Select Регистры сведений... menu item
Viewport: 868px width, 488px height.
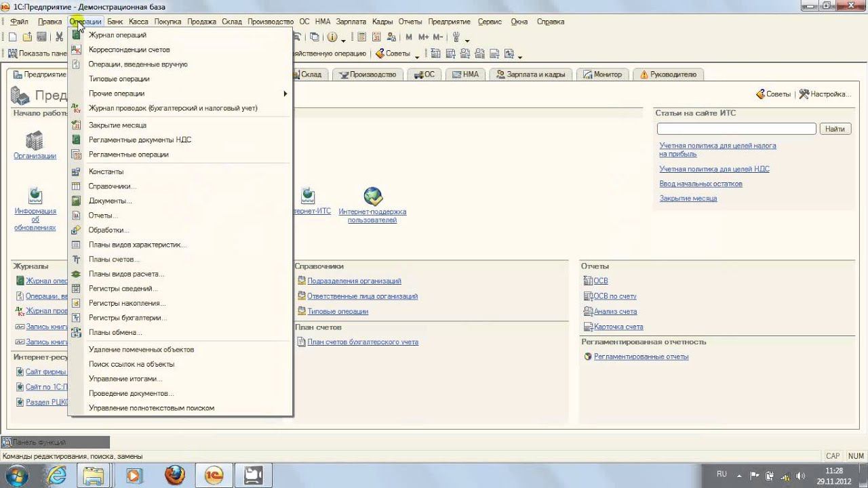point(180,289)
